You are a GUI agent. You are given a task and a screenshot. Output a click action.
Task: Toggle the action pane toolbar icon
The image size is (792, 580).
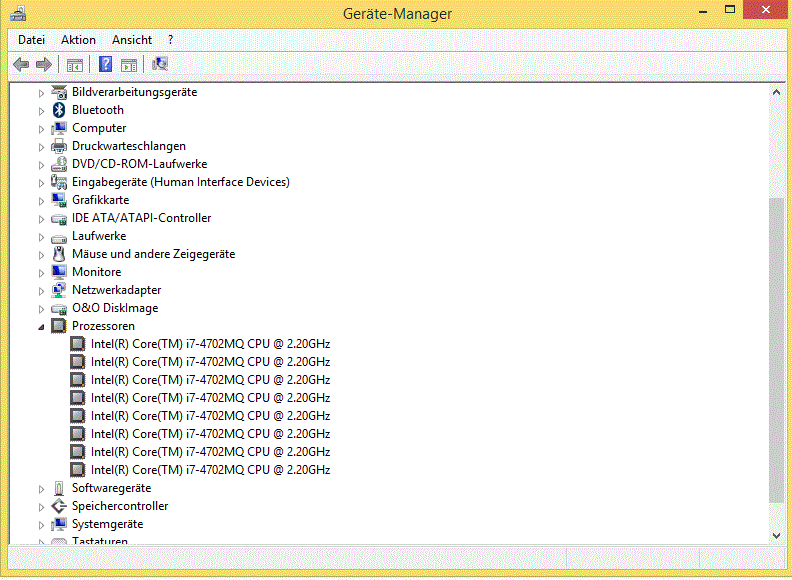pyautogui.click(x=129, y=65)
